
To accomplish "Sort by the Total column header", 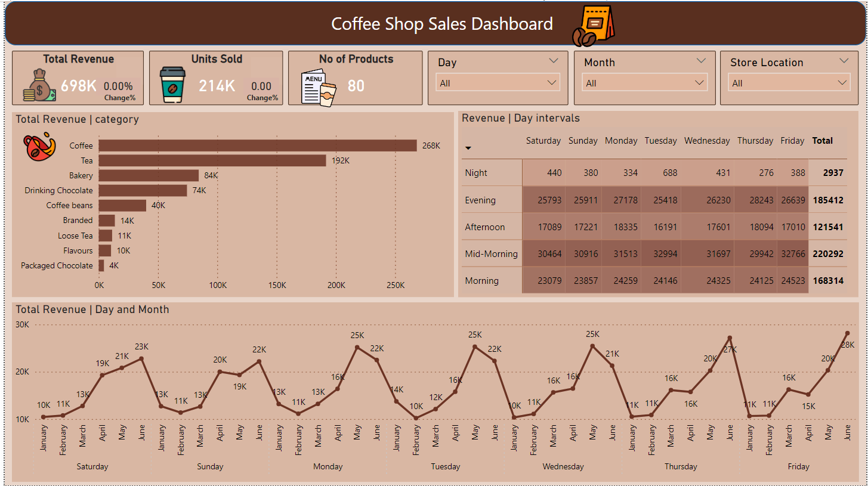I will (823, 141).
